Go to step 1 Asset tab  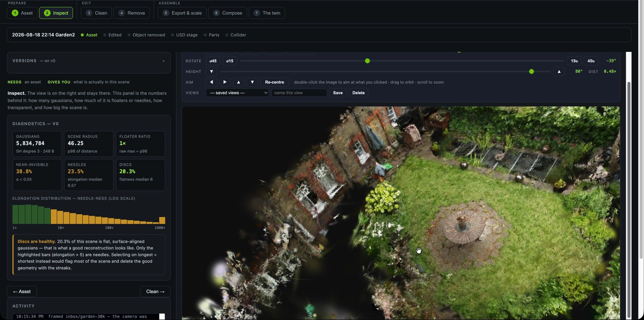22,13
